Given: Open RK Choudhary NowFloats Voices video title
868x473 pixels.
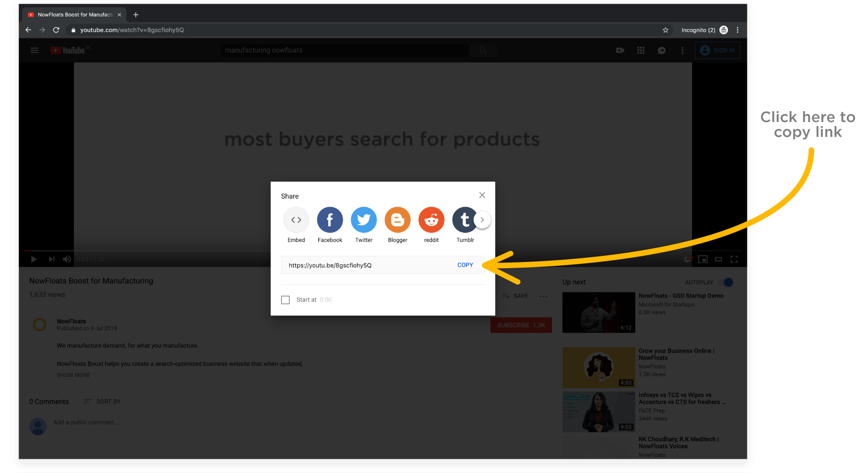Looking at the screenshot, I should tap(679, 443).
